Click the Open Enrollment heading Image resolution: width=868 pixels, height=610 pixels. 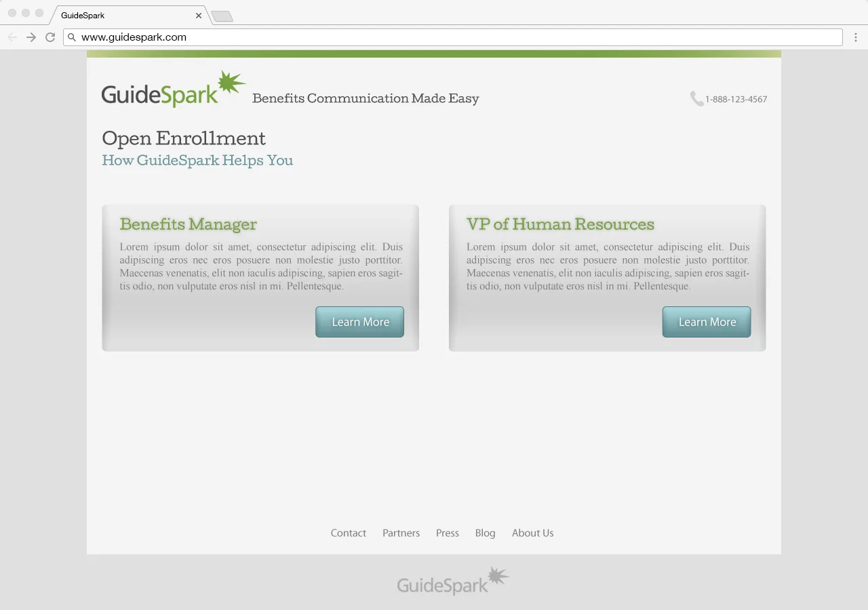coord(184,139)
